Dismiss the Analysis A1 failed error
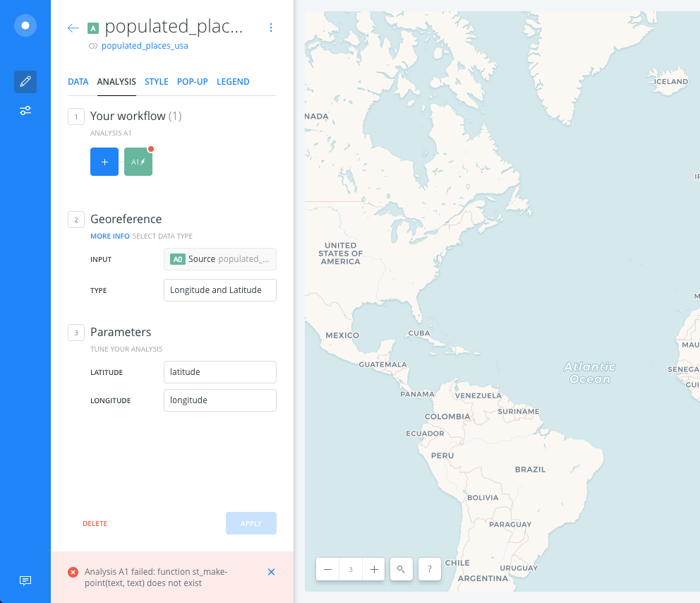The width and height of the screenshot is (700, 603). (x=271, y=572)
